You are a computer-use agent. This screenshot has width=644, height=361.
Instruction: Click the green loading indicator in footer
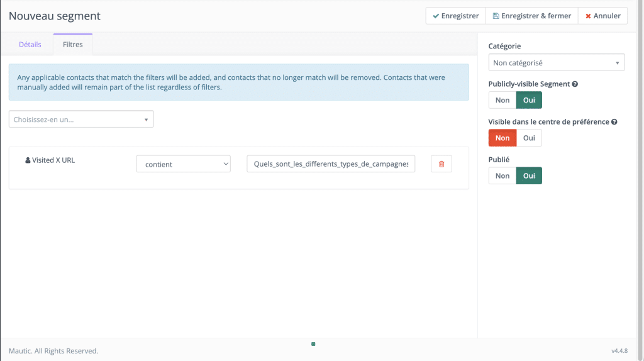click(x=313, y=344)
